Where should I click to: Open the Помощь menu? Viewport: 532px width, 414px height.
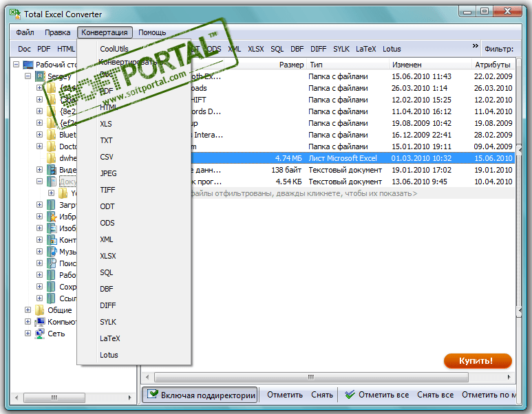point(152,32)
